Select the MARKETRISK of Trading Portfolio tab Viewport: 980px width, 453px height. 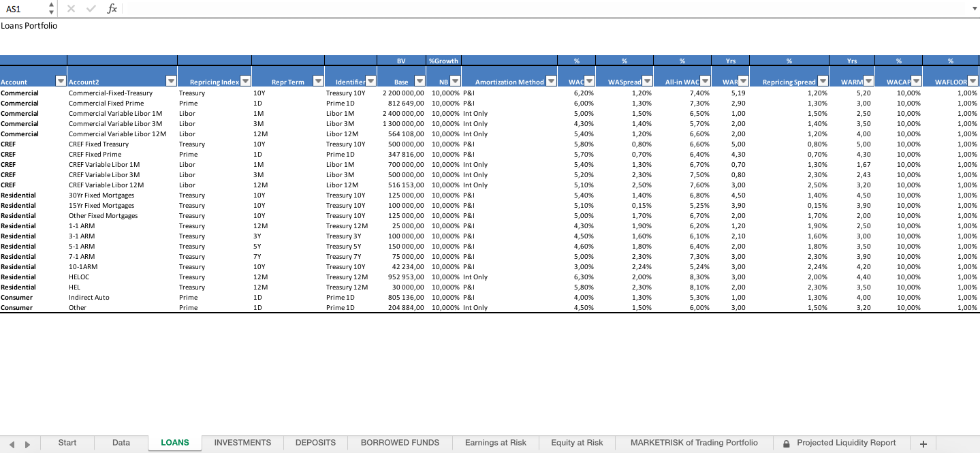click(x=693, y=443)
